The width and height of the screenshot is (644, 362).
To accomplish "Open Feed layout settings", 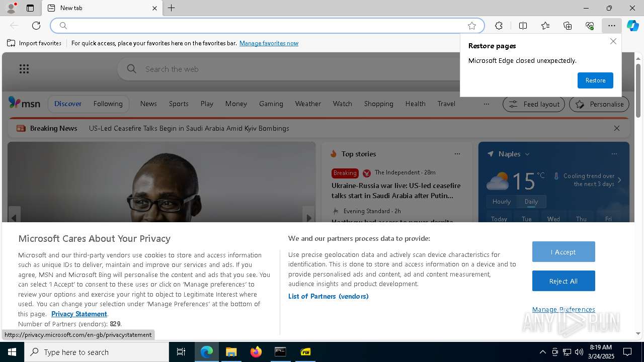I will click(x=534, y=104).
